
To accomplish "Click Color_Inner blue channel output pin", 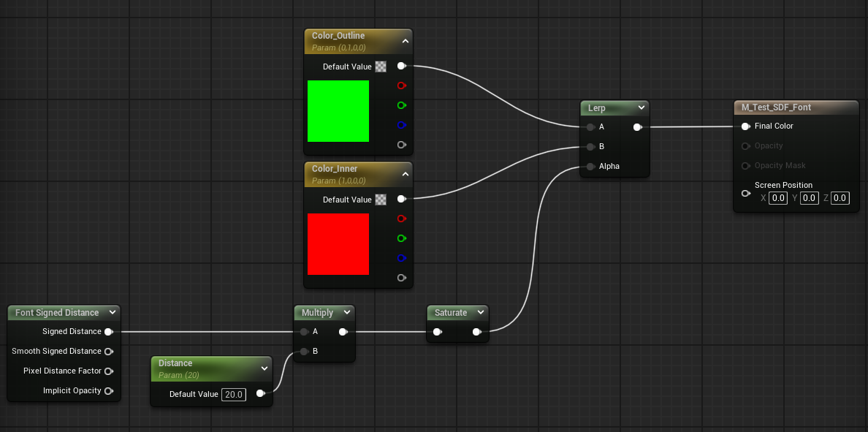I will [x=401, y=258].
